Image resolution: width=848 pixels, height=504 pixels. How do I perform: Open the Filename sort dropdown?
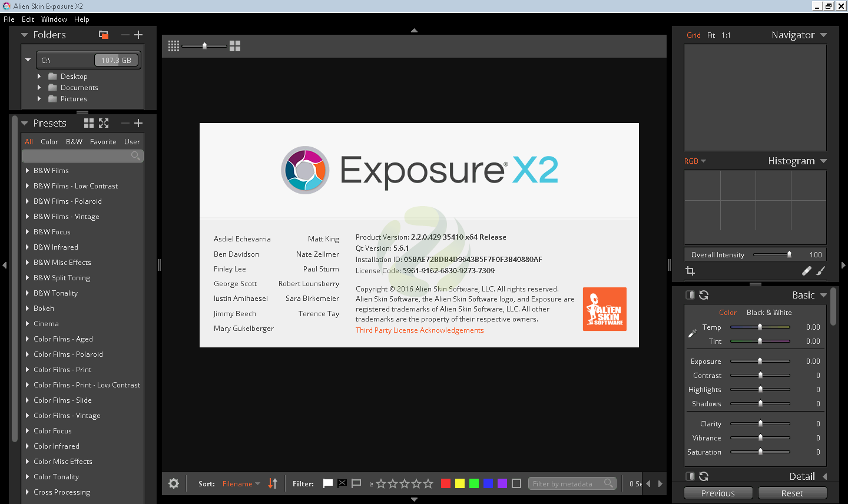[241, 484]
